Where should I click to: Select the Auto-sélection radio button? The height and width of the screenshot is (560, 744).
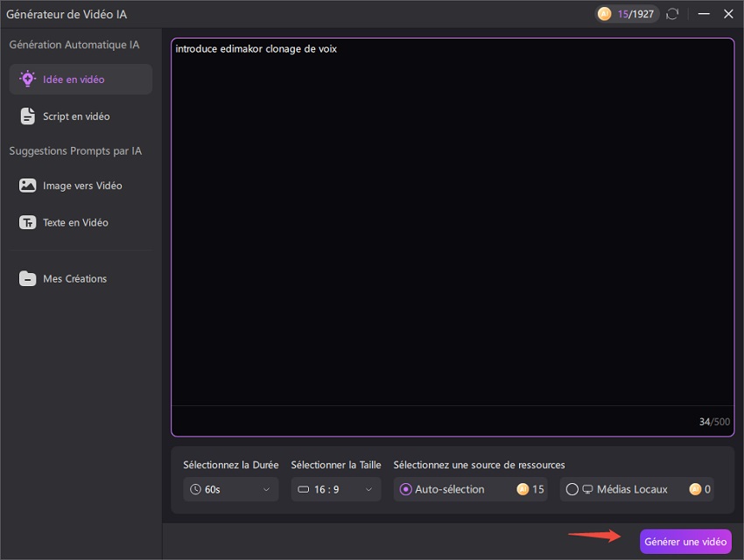point(405,489)
